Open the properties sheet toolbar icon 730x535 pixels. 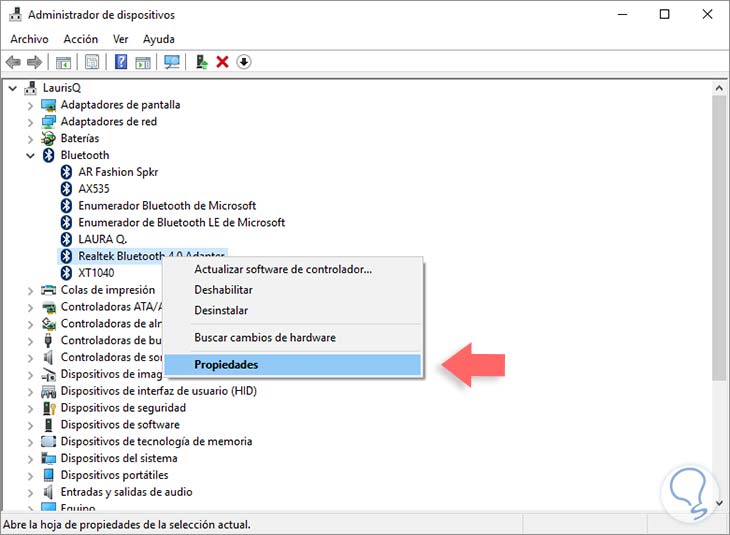coord(92,62)
